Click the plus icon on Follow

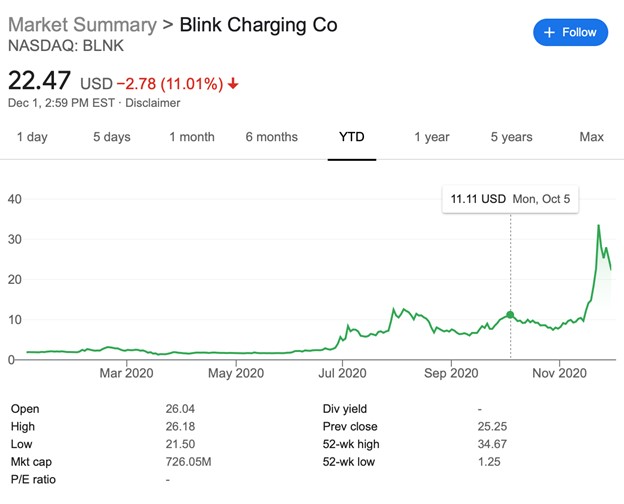point(549,32)
